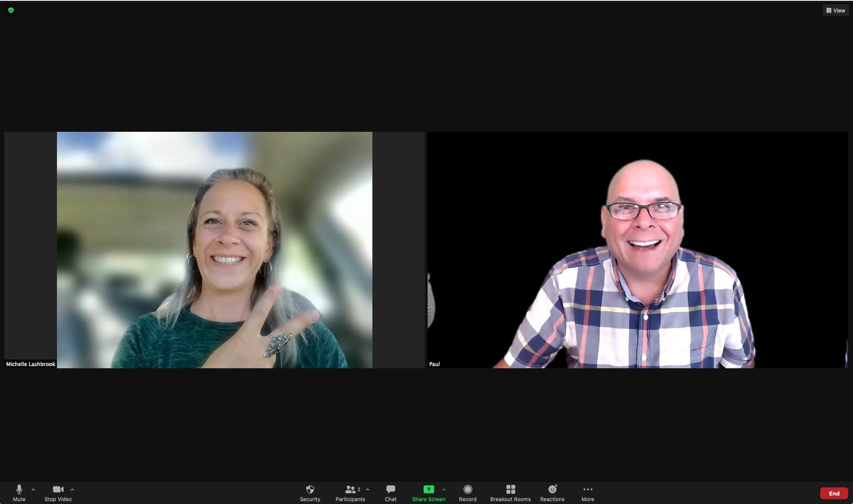Open Breakout Rooms

(x=510, y=493)
